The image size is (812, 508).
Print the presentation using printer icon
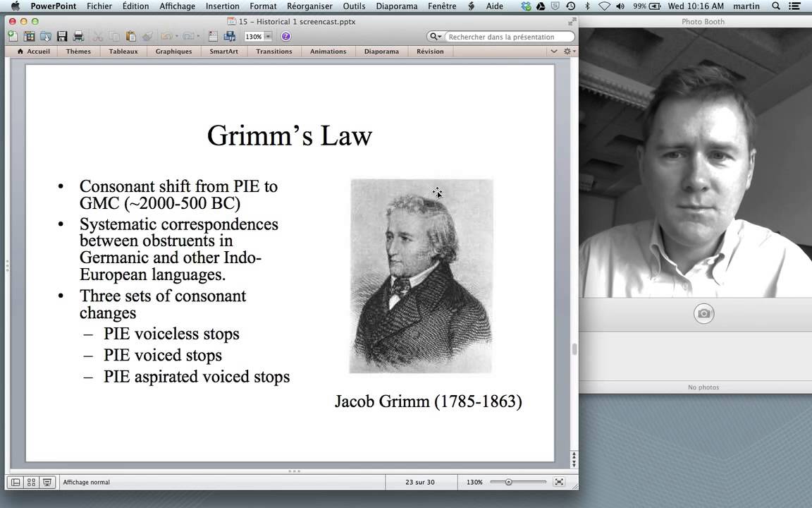tap(78, 36)
